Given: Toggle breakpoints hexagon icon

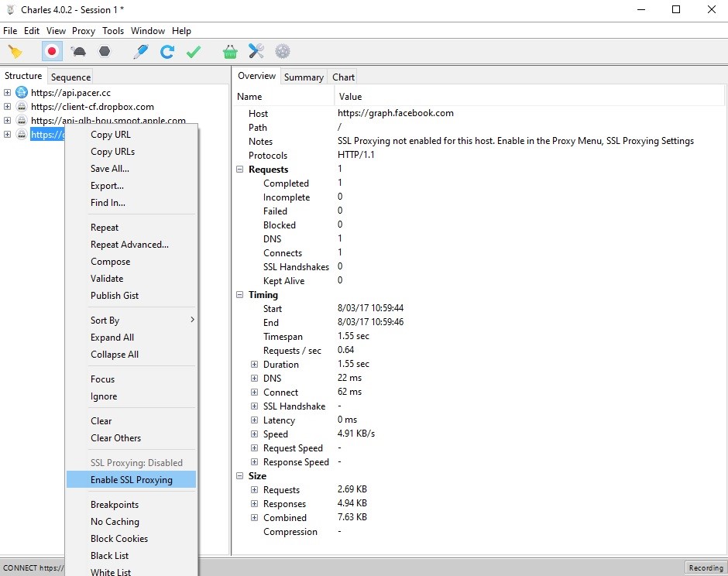Looking at the screenshot, I should pos(104,52).
